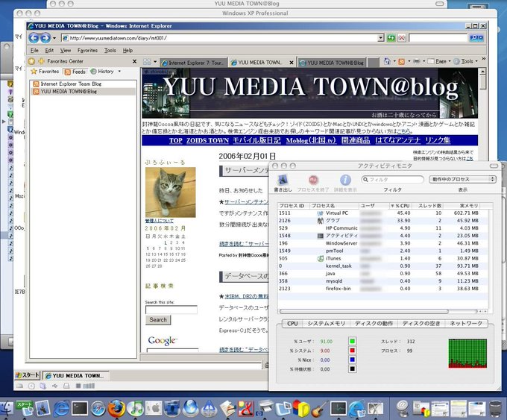Image resolution: width=507 pixels, height=420 pixels.
Task: Click the ZOIDS TOWN navigation link
Action: pos(207,140)
